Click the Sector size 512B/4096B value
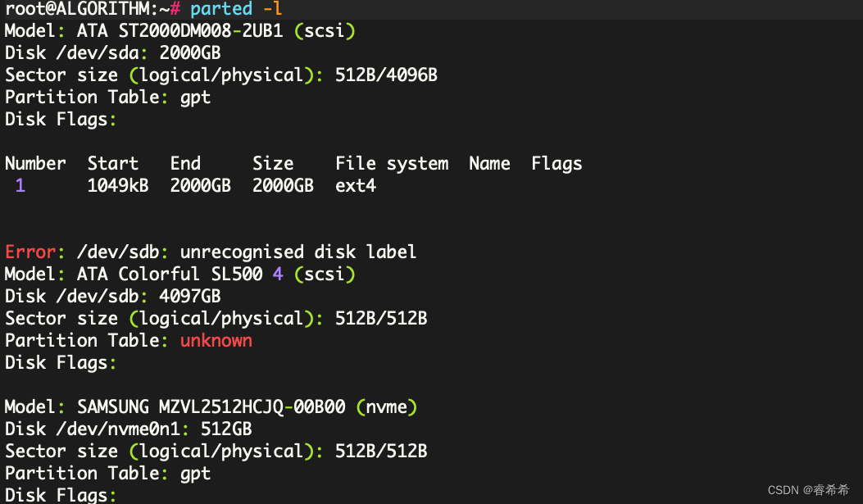863x504 pixels. coord(385,75)
